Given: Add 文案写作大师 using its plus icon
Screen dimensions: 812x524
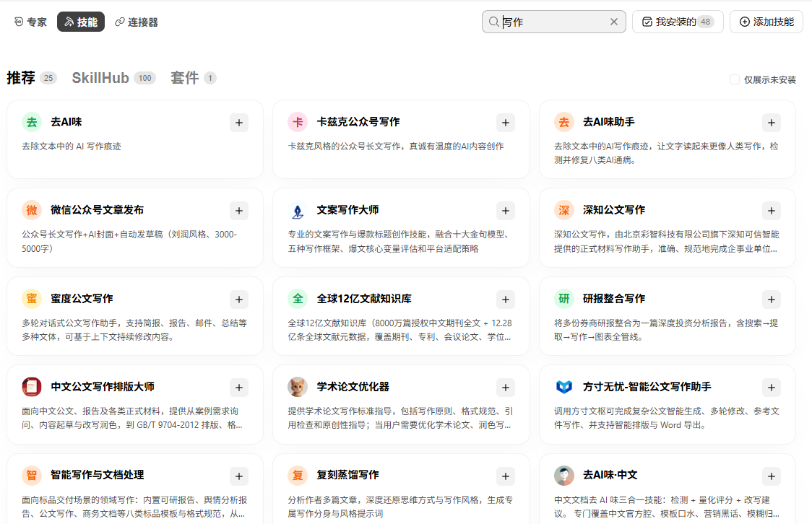Looking at the screenshot, I should coord(506,211).
